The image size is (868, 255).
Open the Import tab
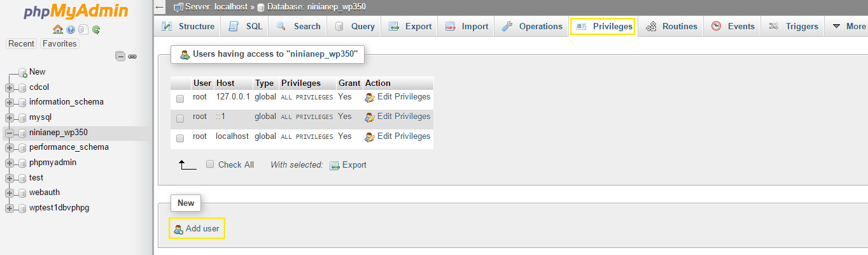467,26
